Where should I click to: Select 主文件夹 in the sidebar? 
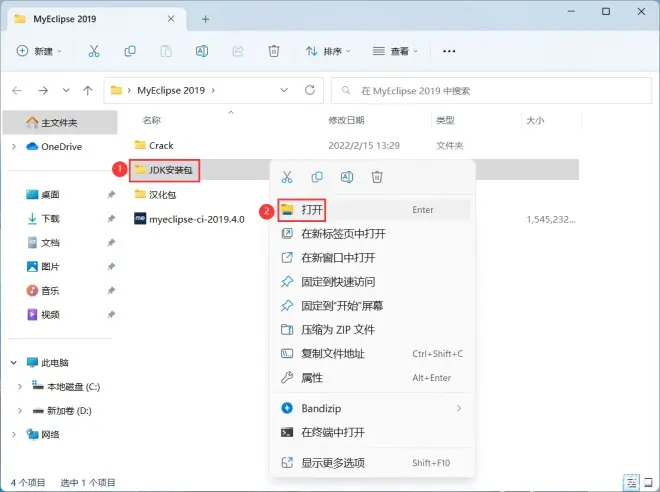(x=60, y=122)
